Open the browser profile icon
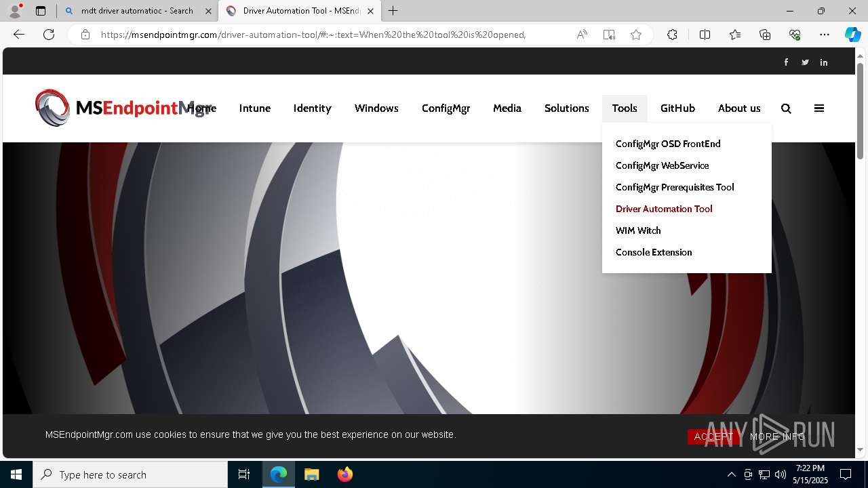Screen dimensions: 868x488 point(15,11)
